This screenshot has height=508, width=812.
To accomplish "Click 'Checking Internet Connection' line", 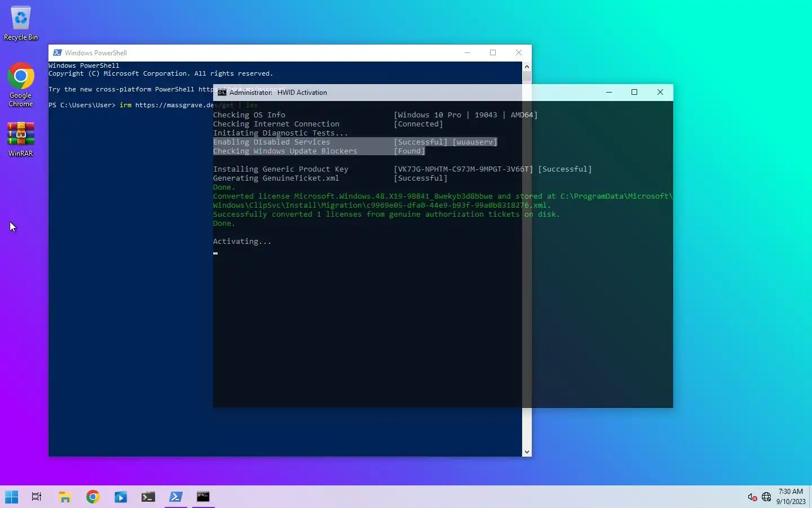I will click(x=276, y=124).
